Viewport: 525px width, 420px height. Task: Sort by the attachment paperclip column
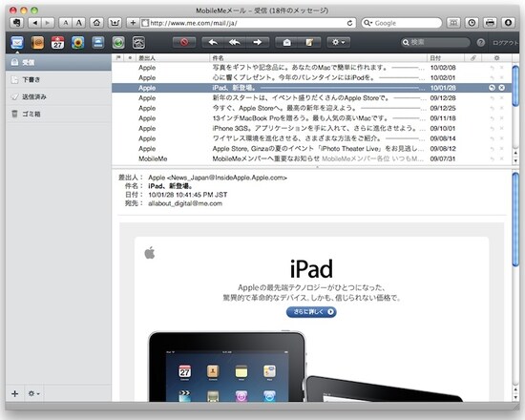(x=473, y=58)
